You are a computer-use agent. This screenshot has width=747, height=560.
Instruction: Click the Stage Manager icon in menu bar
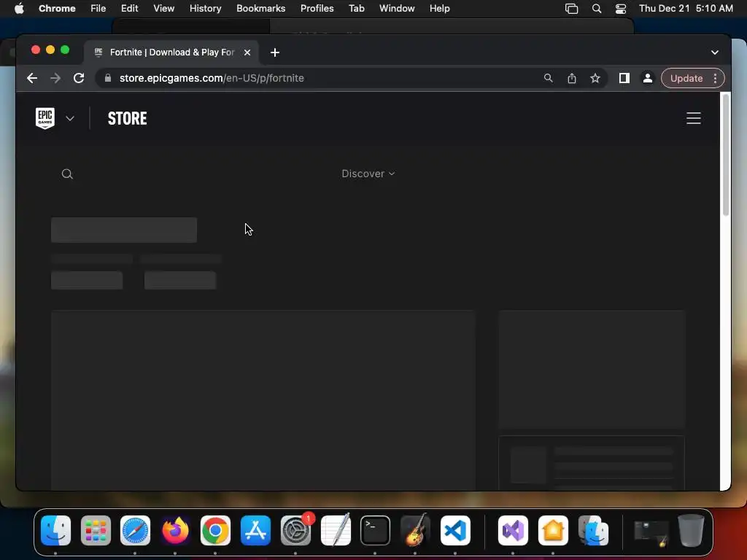[x=572, y=8]
